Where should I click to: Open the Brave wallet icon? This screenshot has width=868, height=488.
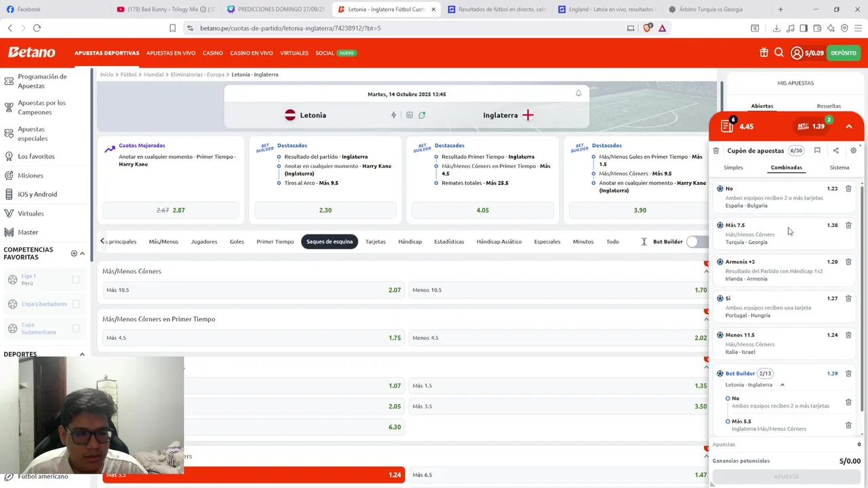tap(817, 28)
